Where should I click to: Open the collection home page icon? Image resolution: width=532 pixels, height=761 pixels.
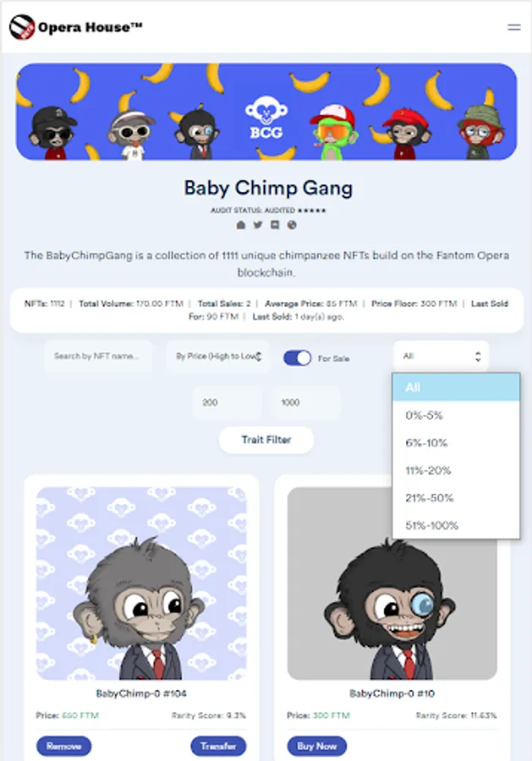pyautogui.click(x=241, y=225)
